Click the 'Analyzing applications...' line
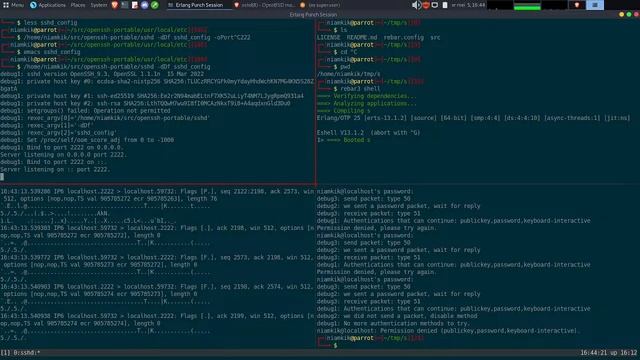The image size is (640, 360). 367,103
